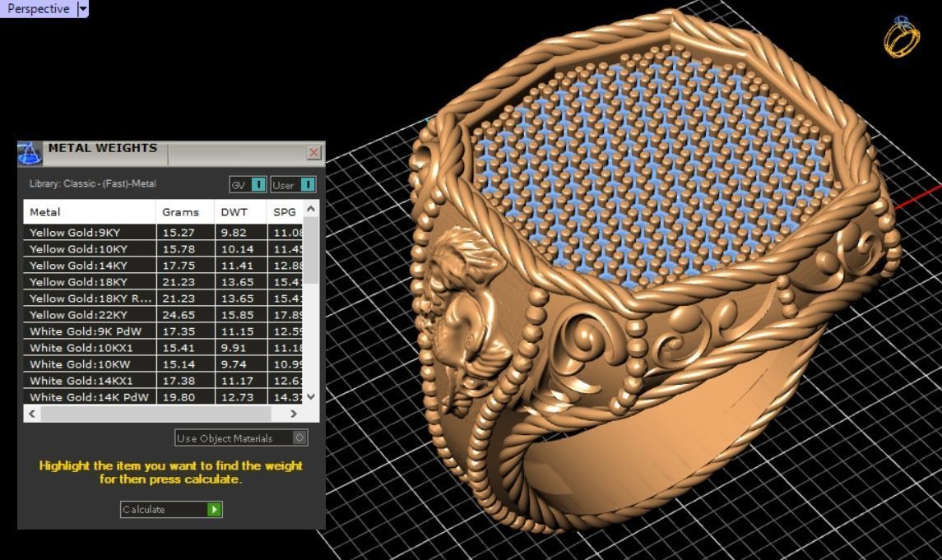Image resolution: width=942 pixels, height=560 pixels.
Task: Select the White Gold:14K PdW row
Action: point(163,396)
